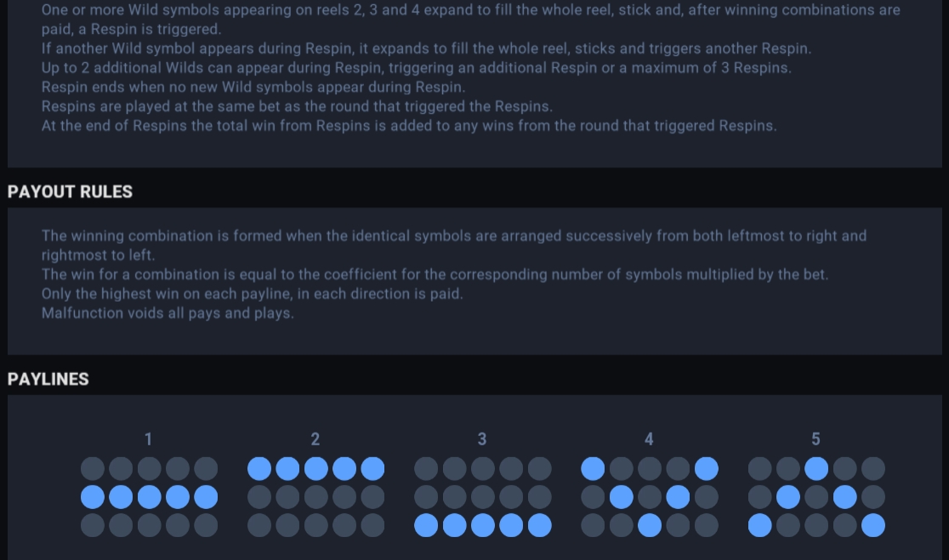The height and width of the screenshot is (560, 949).
Task: Click the PAYLINES section heading
Action: click(x=48, y=379)
